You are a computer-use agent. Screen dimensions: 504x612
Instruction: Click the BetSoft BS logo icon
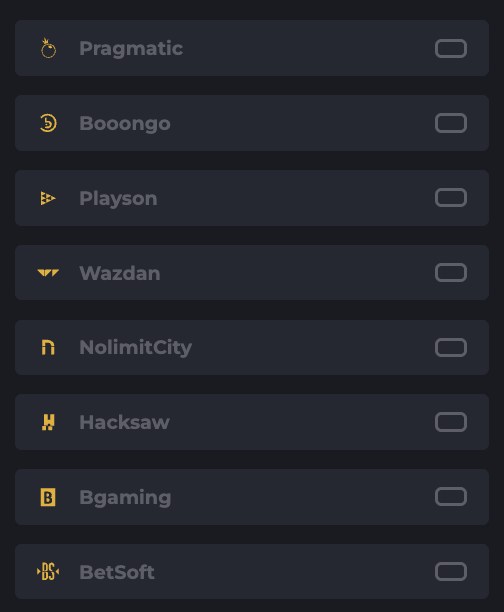pos(48,571)
